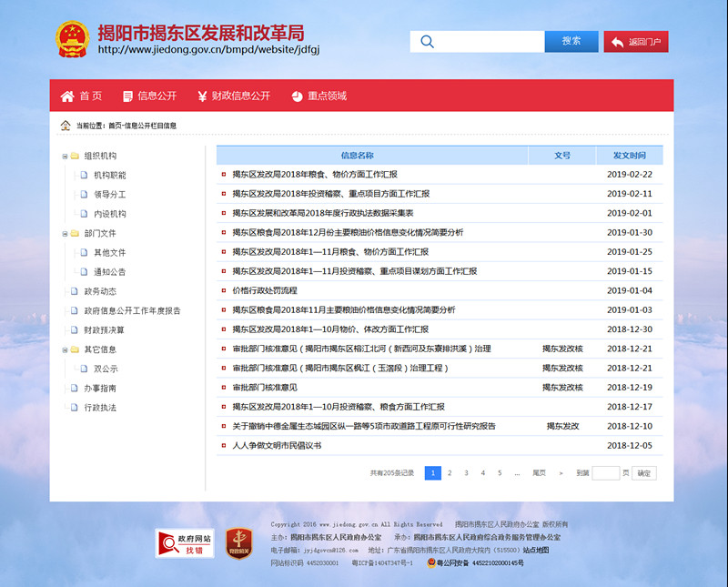Click the page icon next to 财政预决算

(75, 330)
